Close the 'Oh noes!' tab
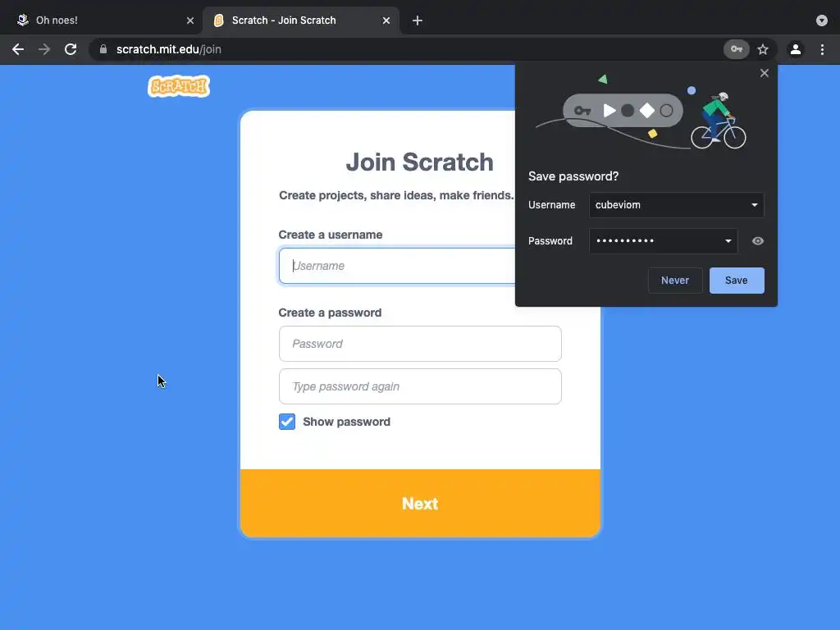840x630 pixels. point(190,21)
